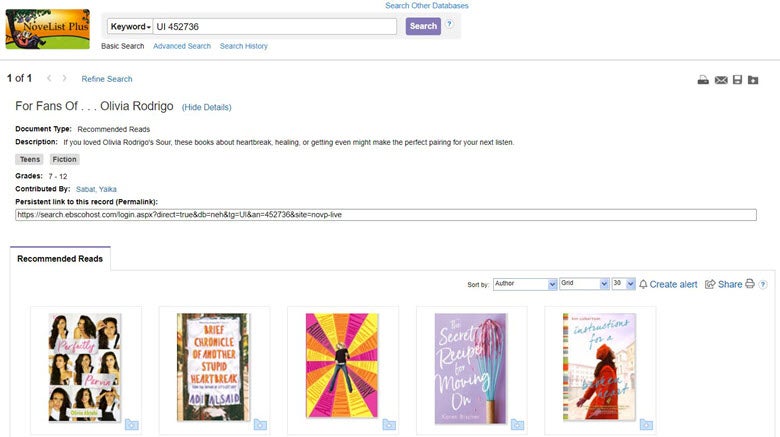
Task: Open the Grid view dropdown
Action: [584, 284]
